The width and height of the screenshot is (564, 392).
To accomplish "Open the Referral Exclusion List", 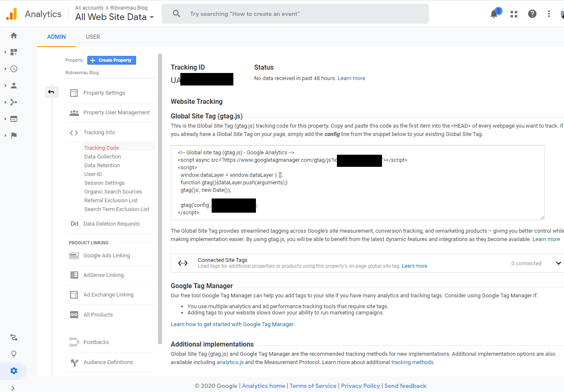I will pyautogui.click(x=111, y=201).
